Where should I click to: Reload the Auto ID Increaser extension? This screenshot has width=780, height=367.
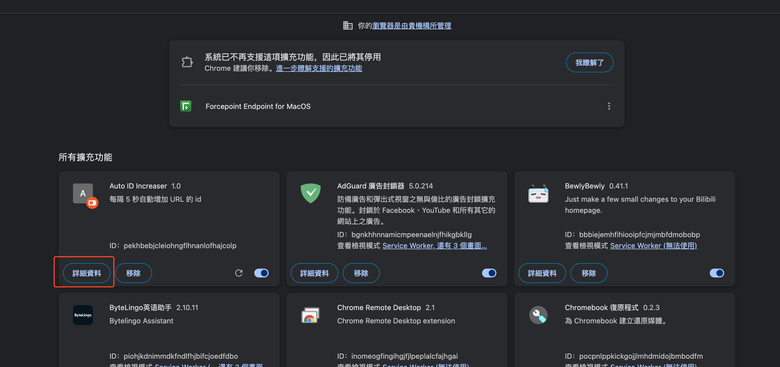click(x=239, y=273)
